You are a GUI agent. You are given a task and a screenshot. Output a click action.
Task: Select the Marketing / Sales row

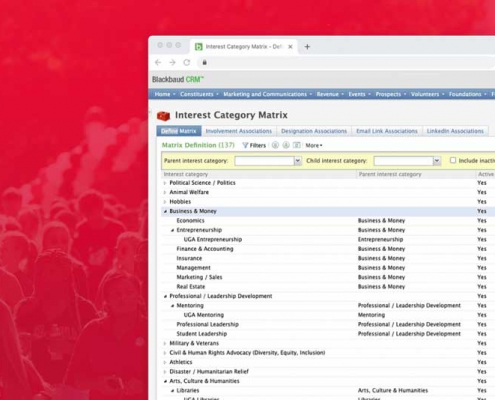328,277
